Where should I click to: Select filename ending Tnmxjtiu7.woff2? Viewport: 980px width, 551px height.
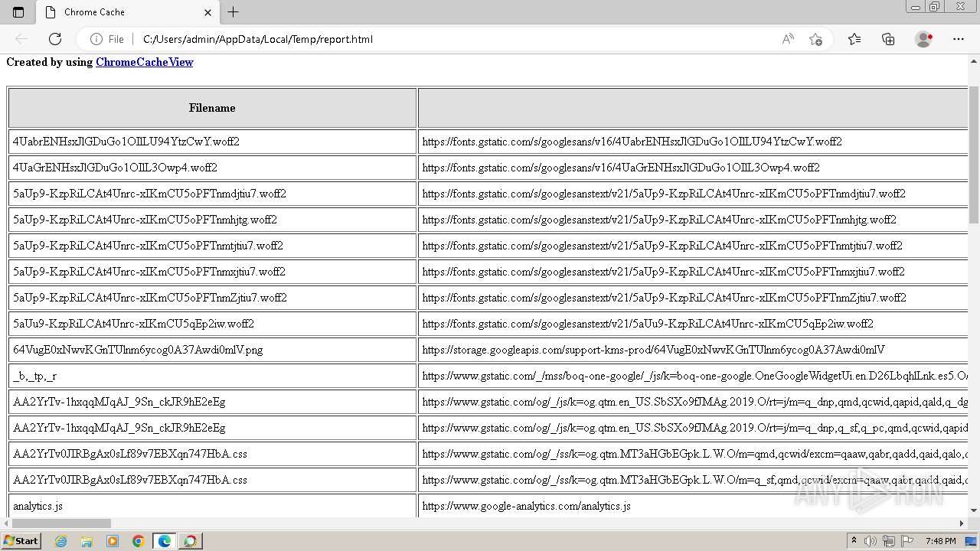[149, 272]
